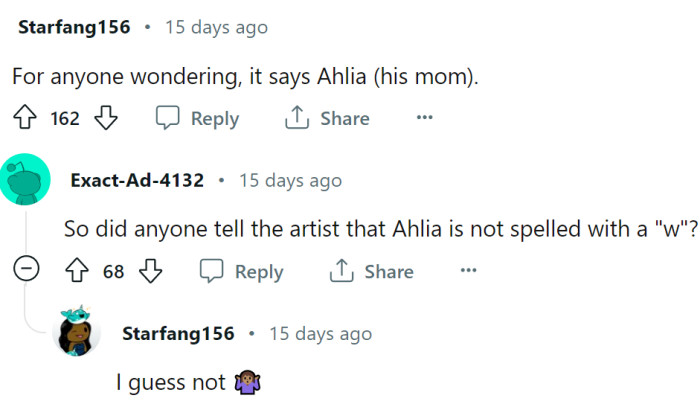Screen dimensions: 700x404
Task: Upvote Starfang156's top comment
Action: click(x=25, y=119)
